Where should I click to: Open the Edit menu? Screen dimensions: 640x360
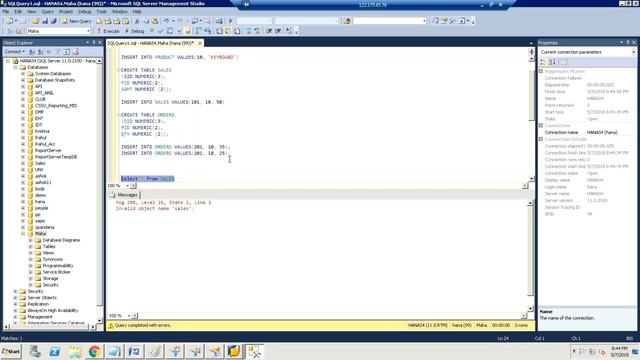tap(18, 12)
